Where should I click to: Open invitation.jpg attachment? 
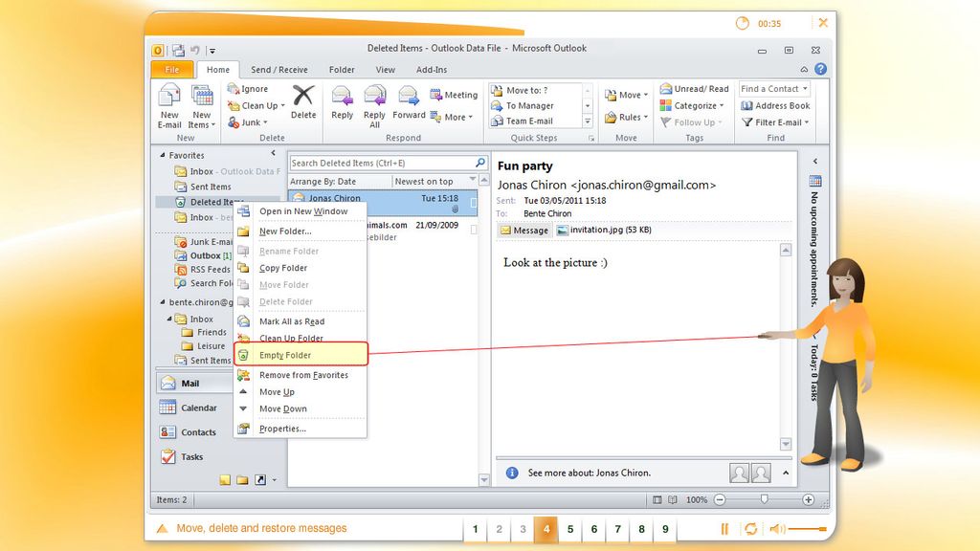pos(605,230)
